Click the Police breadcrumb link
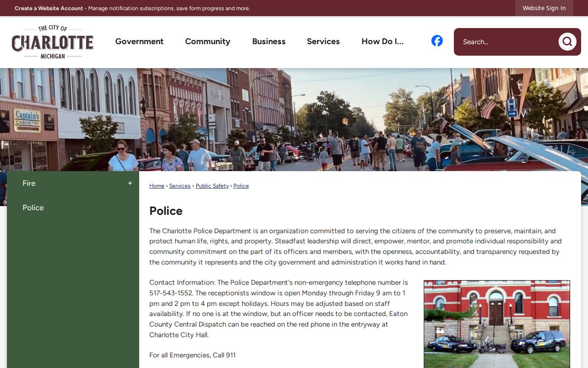This screenshot has width=588, height=368. click(241, 186)
